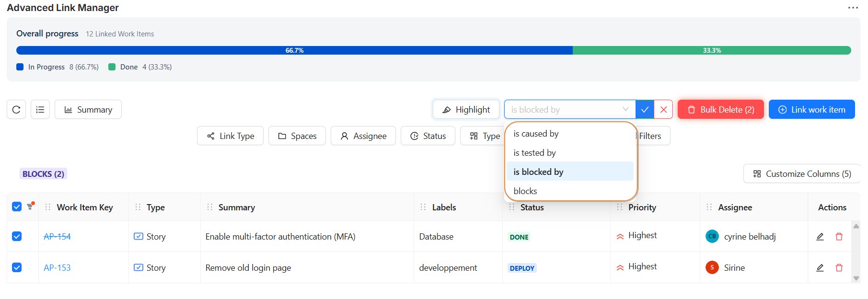This screenshot has width=868, height=299.
Task: Uncheck the AP-154 row checkbox
Action: pyautogui.click(x=17, y=236)
